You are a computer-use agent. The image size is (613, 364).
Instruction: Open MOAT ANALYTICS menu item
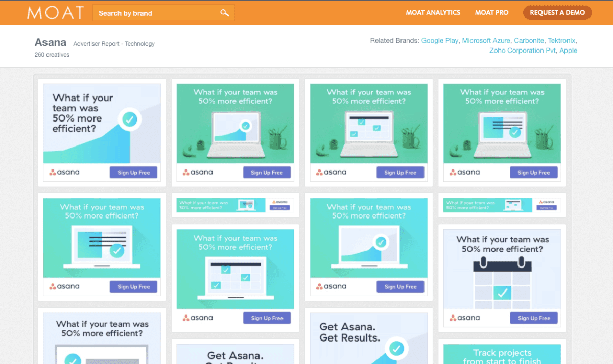click(433, 13)
